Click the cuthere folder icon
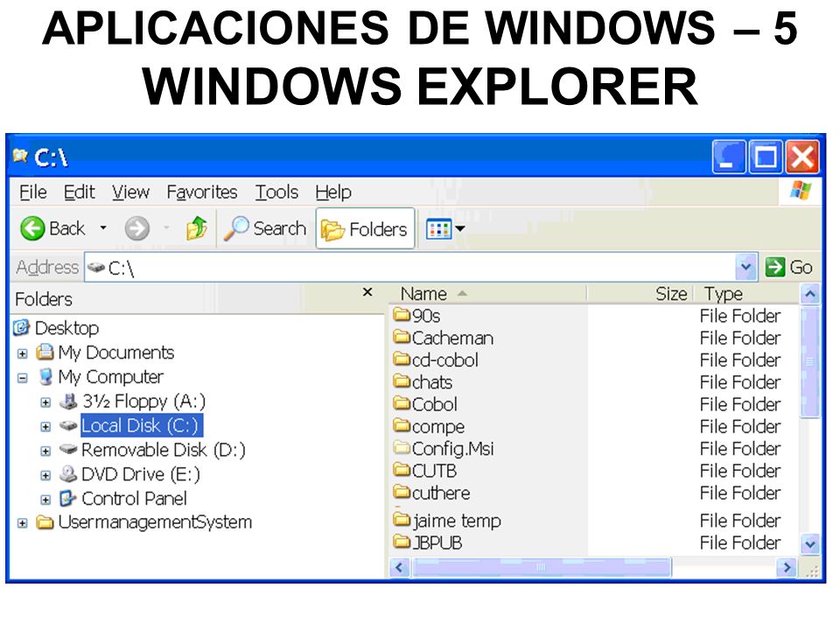Viewport: 840px width, 630px height. coord(402,491)
